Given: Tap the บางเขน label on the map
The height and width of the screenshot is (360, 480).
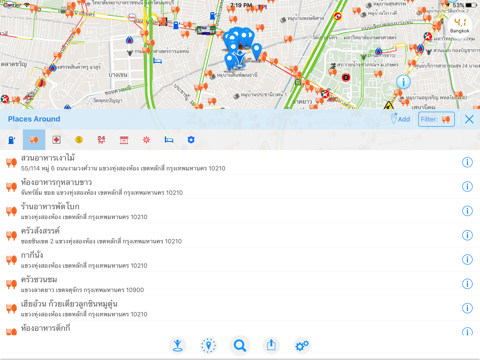Looking at the screenshot, I should (118, 75).
